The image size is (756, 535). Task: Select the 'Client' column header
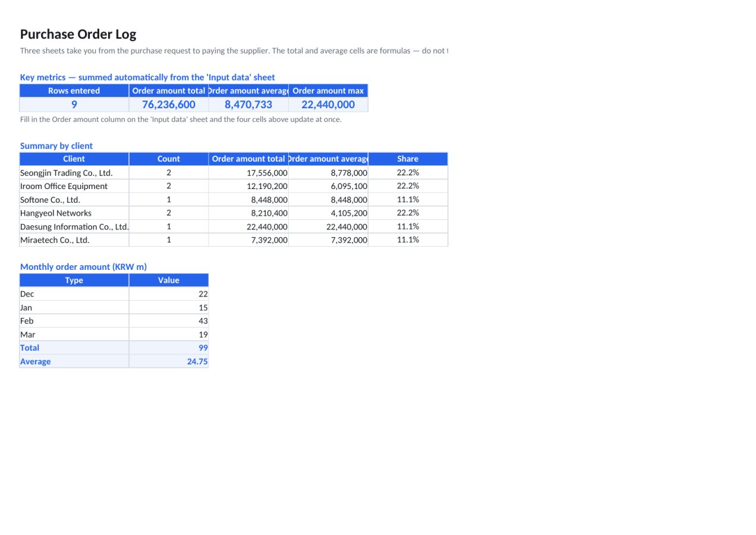coord(74,159)
